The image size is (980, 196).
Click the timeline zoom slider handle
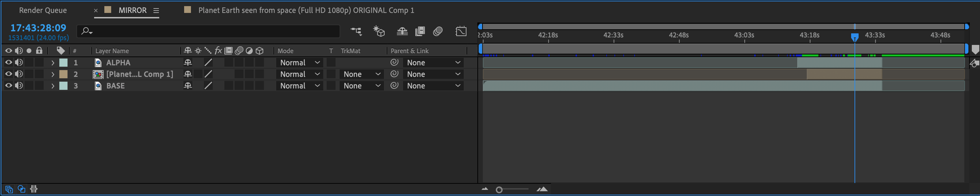pos(499,190)
